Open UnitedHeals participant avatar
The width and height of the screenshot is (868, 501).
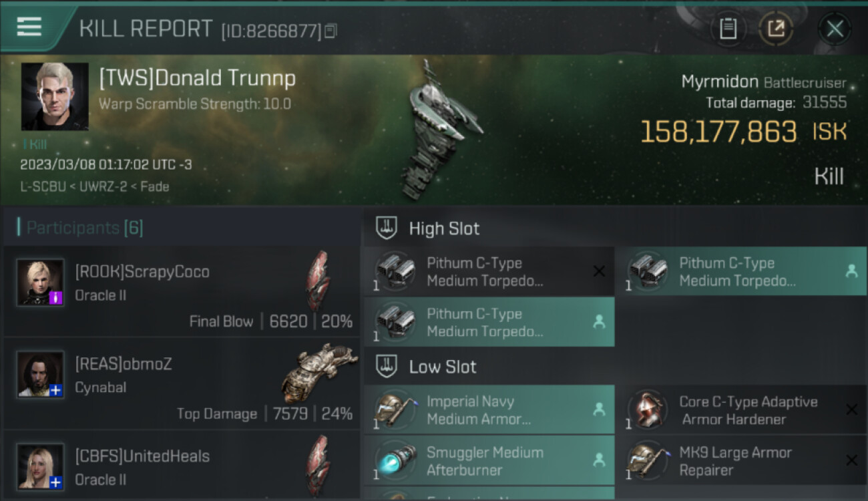coord(41,467)
